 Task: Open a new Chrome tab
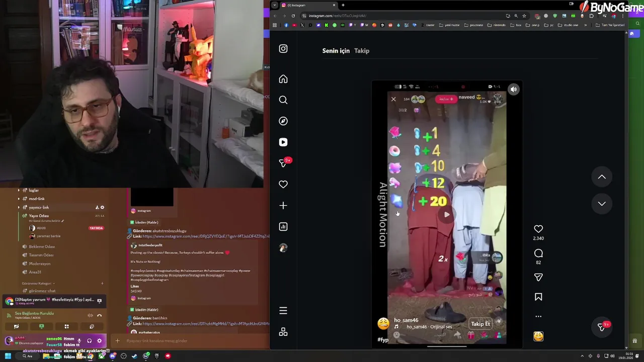coord(343,5)
